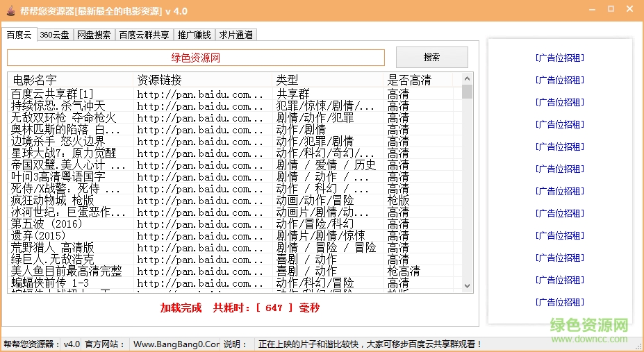Maximize the 帮帮您资源器 window
The image size is (644, 352).
[x=611, y=9]
